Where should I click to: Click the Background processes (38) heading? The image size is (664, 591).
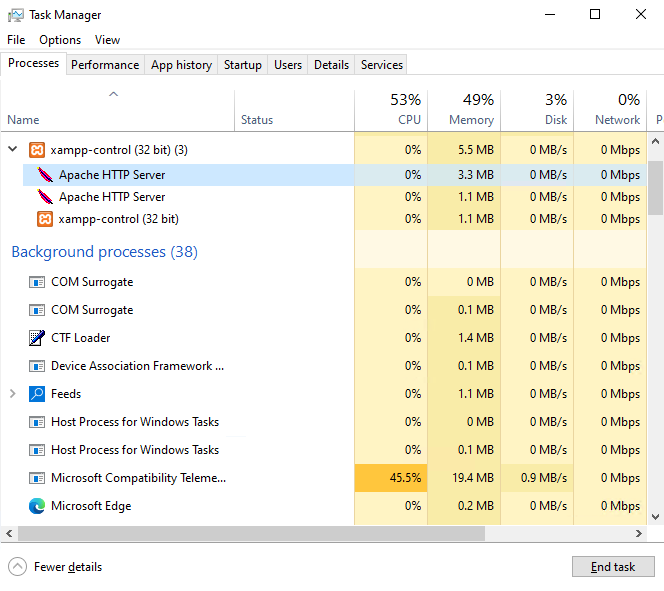click(105, 252)
